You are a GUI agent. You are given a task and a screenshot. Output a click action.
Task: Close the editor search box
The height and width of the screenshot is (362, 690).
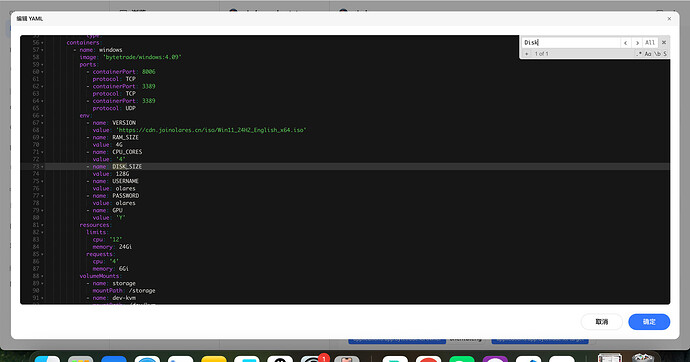point(664,43)
